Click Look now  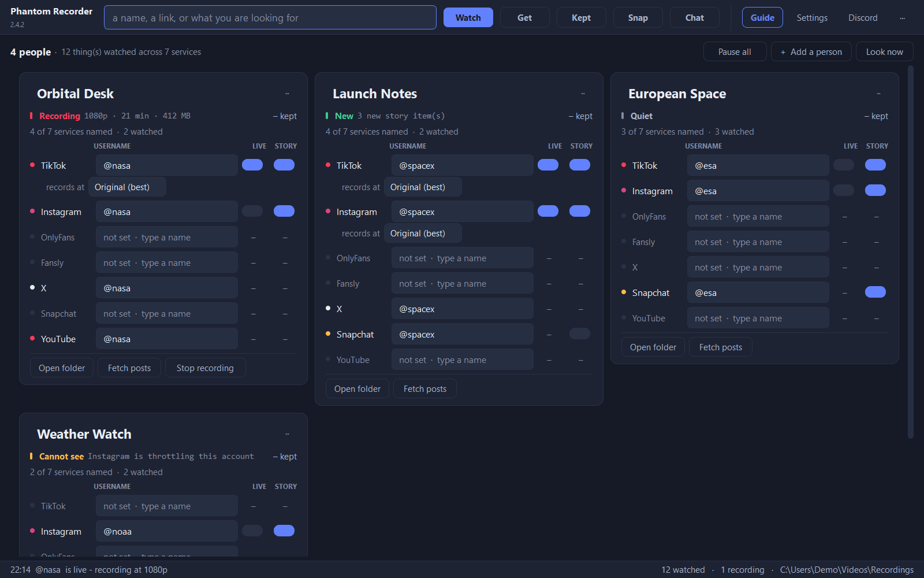[884, 52]
